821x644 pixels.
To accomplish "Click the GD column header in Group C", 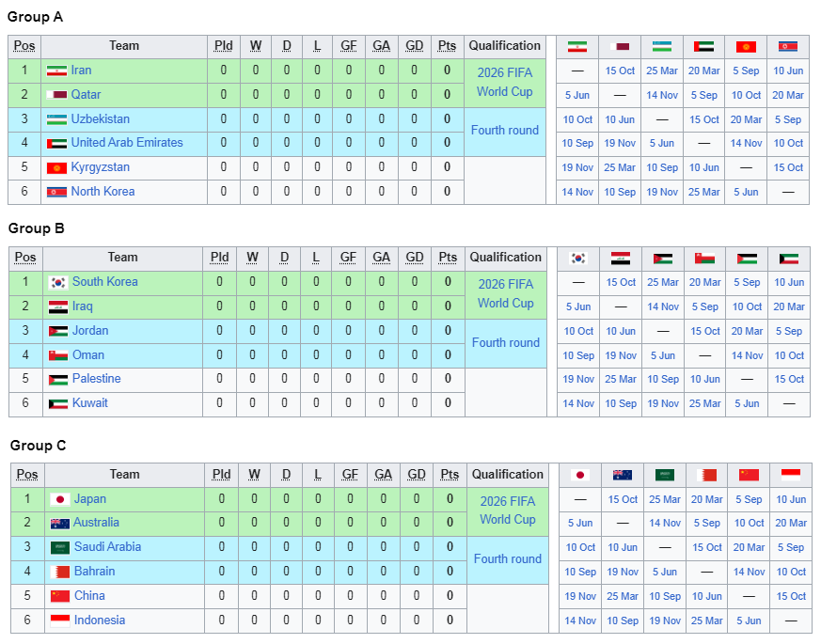I will pyautogui.click(x=417, y=475).
